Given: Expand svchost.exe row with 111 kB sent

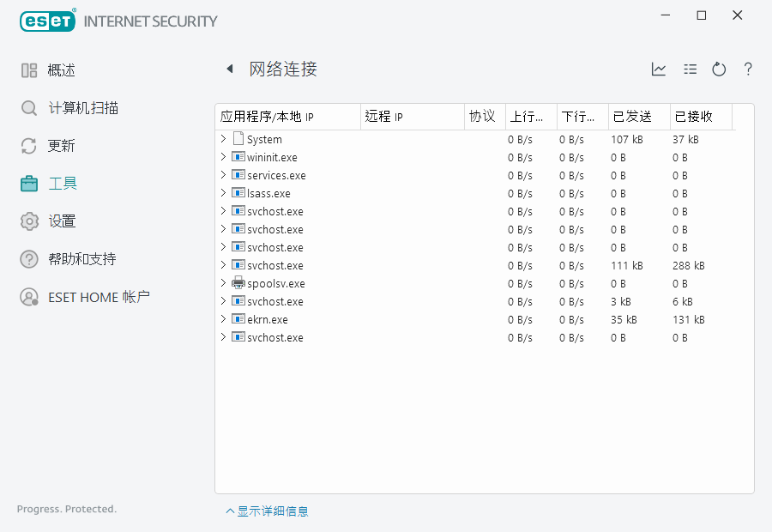Looking at the screenshot, I should click(x=223, y=265).
